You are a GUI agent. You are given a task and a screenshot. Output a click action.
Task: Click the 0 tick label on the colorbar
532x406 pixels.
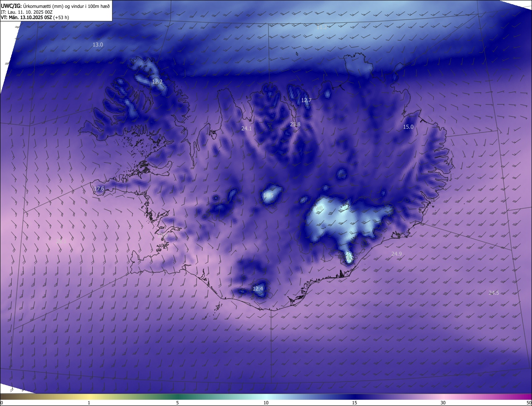[x=2, y=403]
